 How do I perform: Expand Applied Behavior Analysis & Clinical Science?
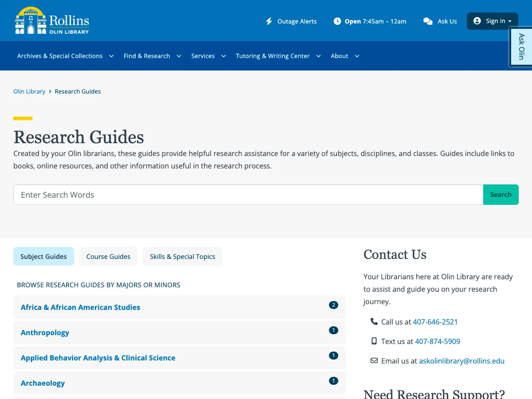tap(180, 358)
